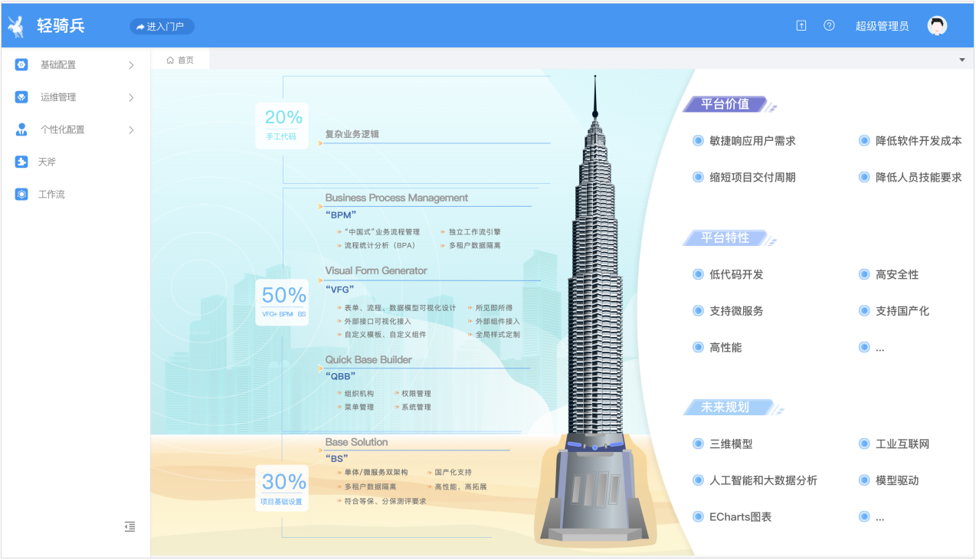Click the 超级管理员 username link
Viewport: 976px width, 560px height.
(882, 26)
